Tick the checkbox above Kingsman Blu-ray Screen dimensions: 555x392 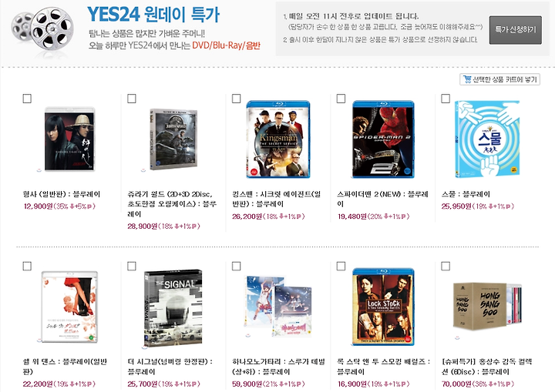click(x=236, y=99)
